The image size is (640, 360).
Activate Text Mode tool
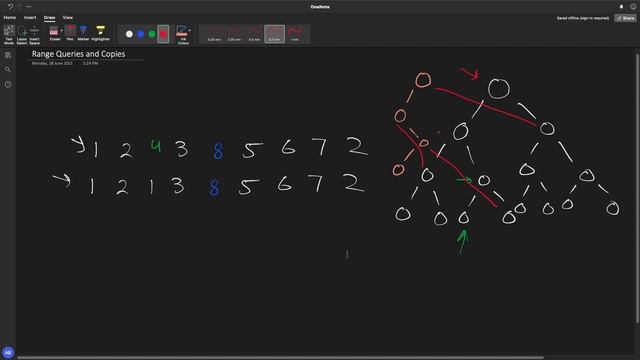9,35
